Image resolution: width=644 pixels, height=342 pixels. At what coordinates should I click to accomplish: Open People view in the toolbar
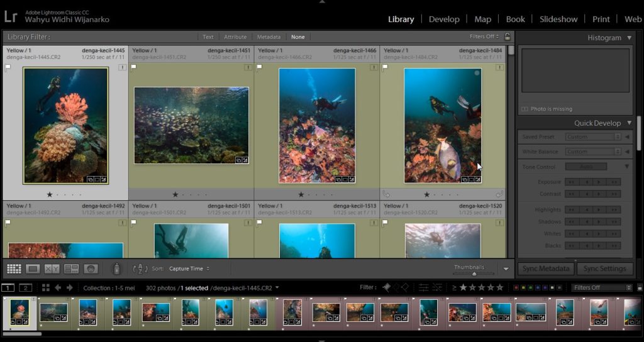click(91, 268)
